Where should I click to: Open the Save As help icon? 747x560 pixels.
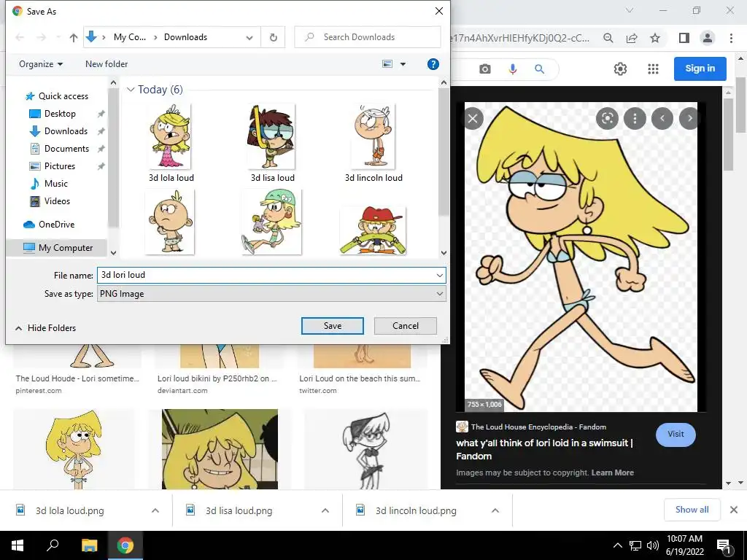(x=433, y=64)
